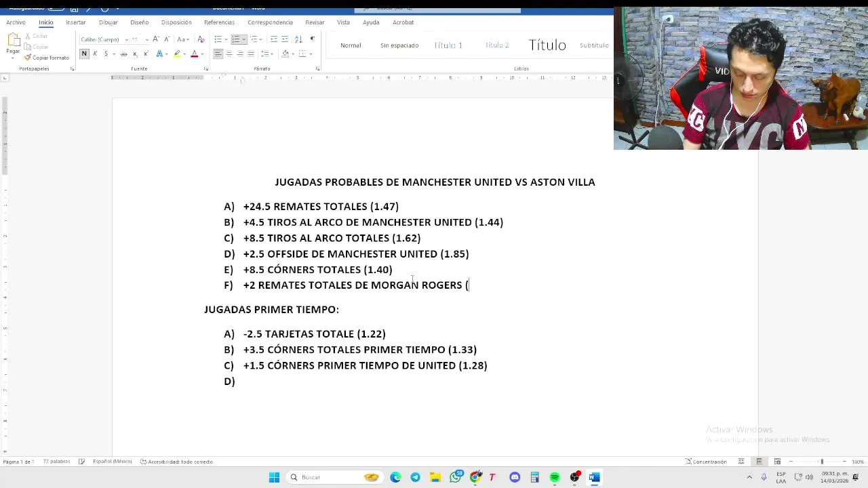This screenshot has height=488, width=868.
Task: Expand bullets list dropdown arrow
Action: tap(226, 39)
